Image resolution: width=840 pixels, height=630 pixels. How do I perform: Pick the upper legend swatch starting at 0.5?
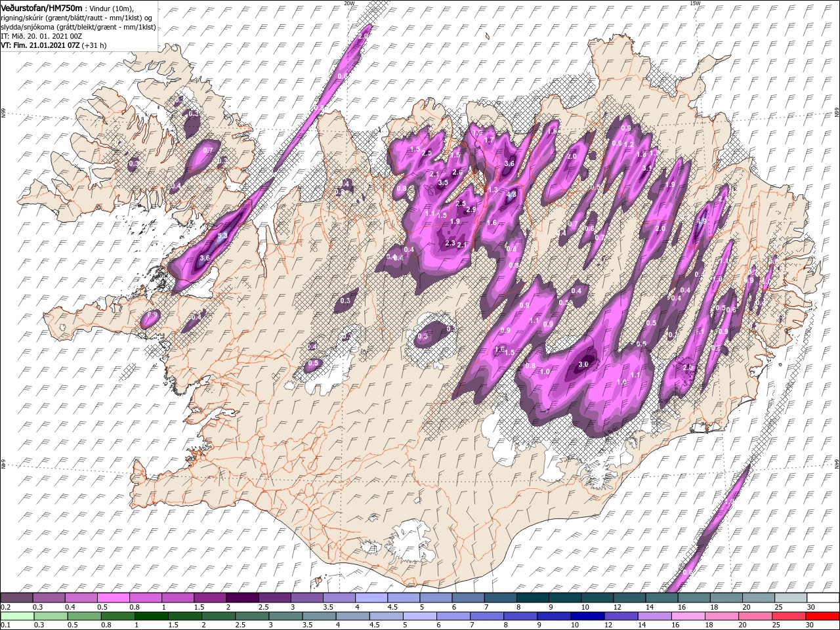coord(114,598)
